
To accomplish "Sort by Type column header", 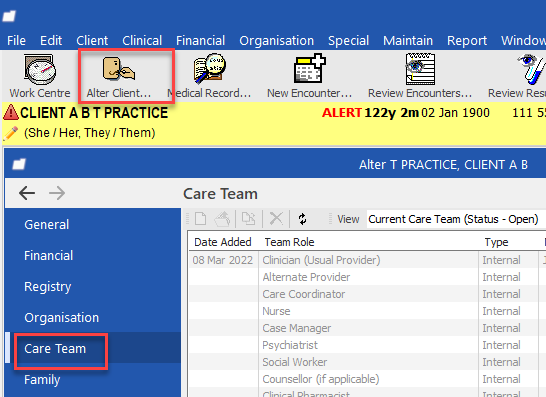I will tap(508, 242).
